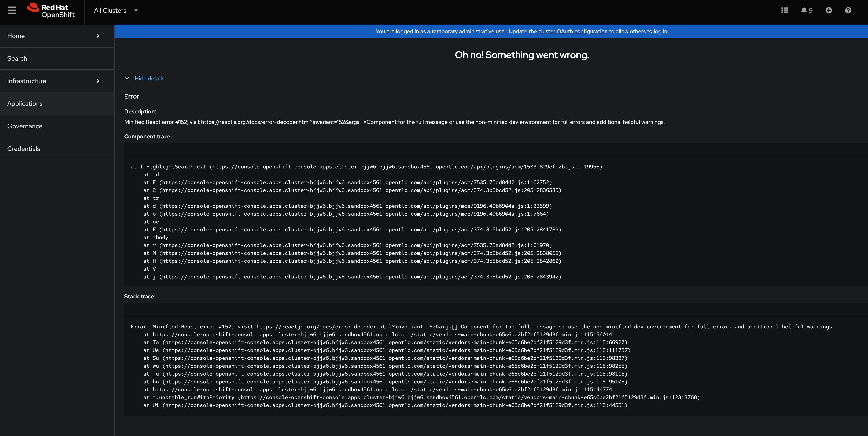Screen dimensions: 868x436
Task: Expand the Infrastructure navigation section
Action: pyautogui.click(x=27, y=81)
